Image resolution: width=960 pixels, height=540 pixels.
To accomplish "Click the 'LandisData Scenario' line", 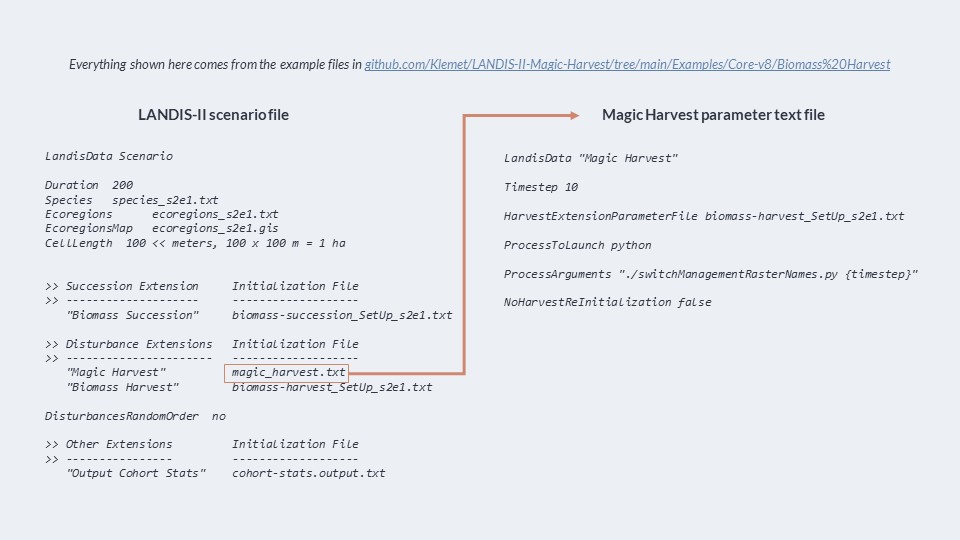I will click(109, 156).
